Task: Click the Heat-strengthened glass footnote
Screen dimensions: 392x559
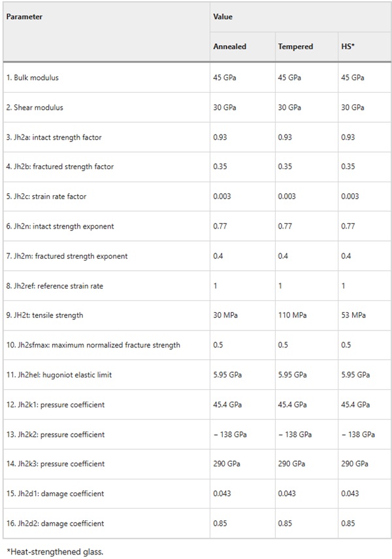Action: pos(55,552)
